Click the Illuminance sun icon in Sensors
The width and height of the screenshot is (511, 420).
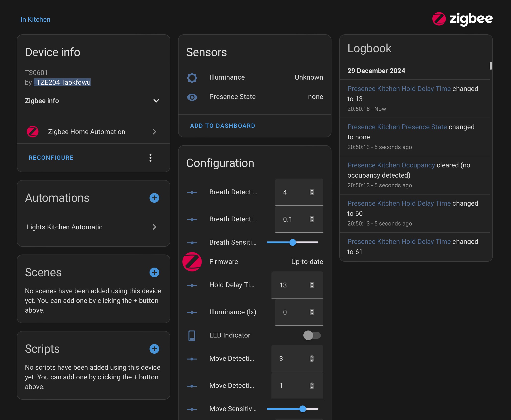[x=192, y=78]
